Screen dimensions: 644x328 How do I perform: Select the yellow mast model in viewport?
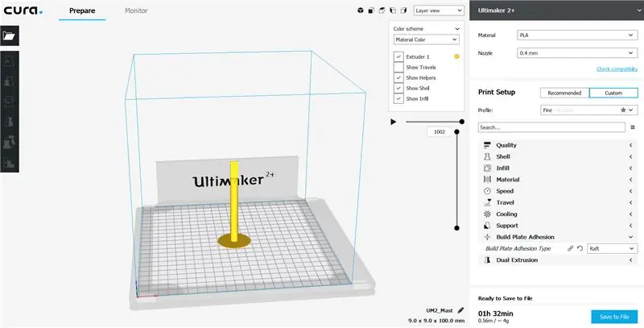point(234,201)
